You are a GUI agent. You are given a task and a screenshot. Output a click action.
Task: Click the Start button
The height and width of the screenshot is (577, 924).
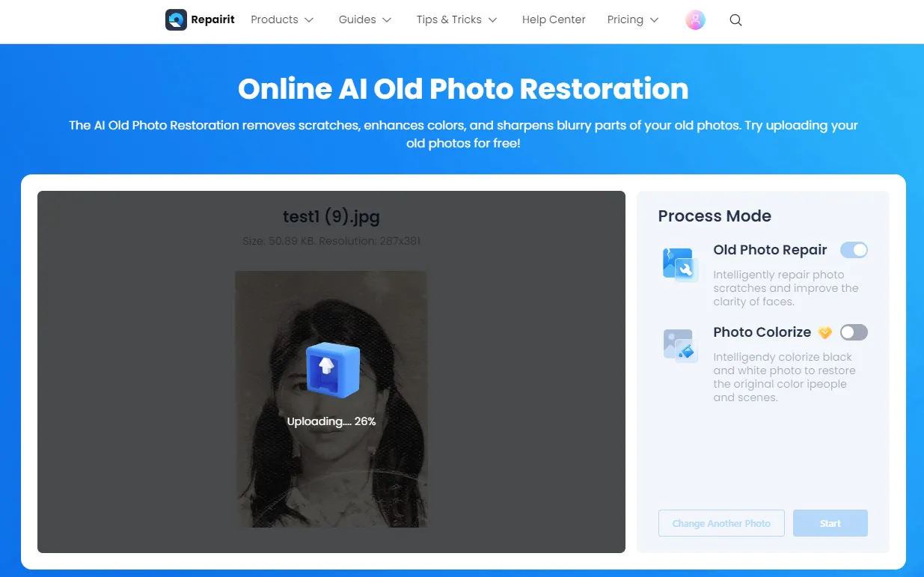tap(830, 523)
